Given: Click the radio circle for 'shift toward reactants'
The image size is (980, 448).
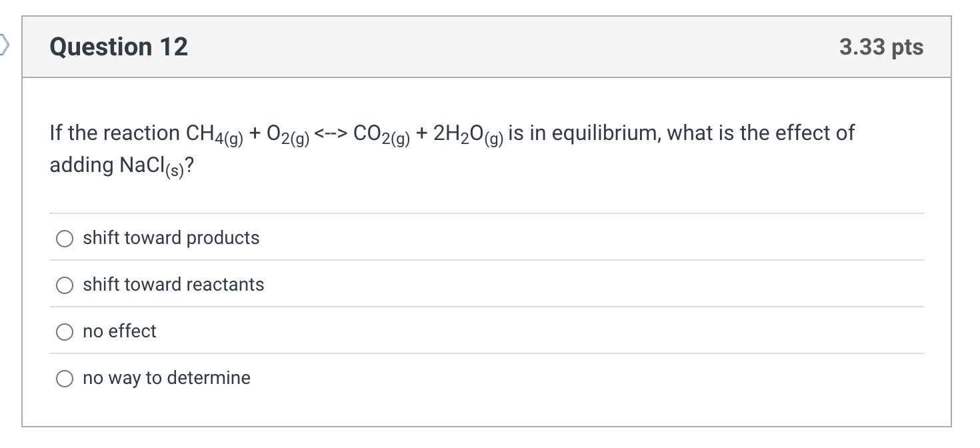Looking at the screenshot, I should (x=65, y=285).
